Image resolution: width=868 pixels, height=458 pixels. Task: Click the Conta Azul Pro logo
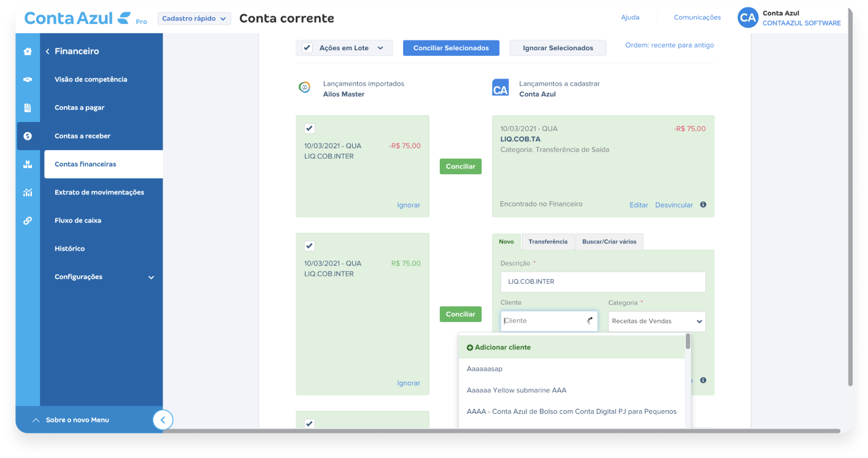coord(85,18)
